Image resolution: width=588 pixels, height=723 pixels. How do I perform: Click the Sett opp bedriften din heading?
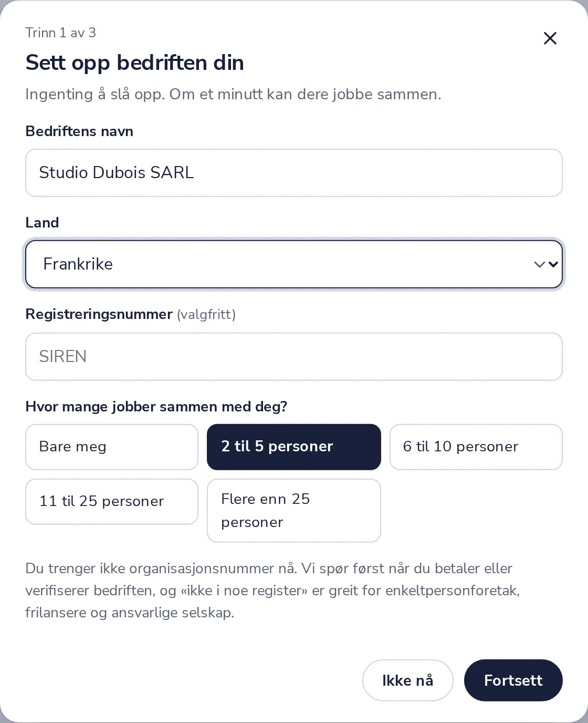point(135,63)
